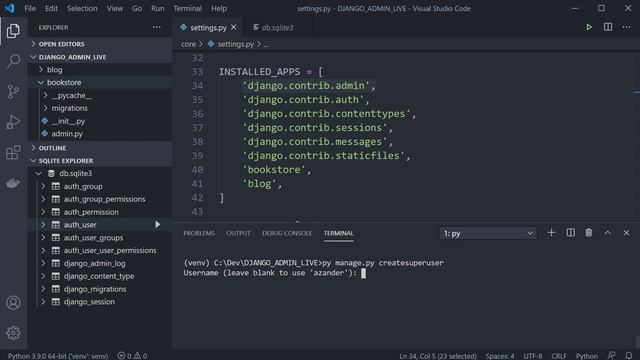
Task: Maximize the panel with up chevron
Action: 608,233
